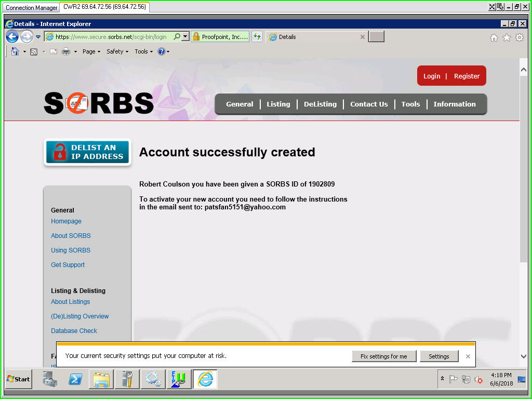
Task: Click the page scrollbar down arrow
Action: [524, 356]
